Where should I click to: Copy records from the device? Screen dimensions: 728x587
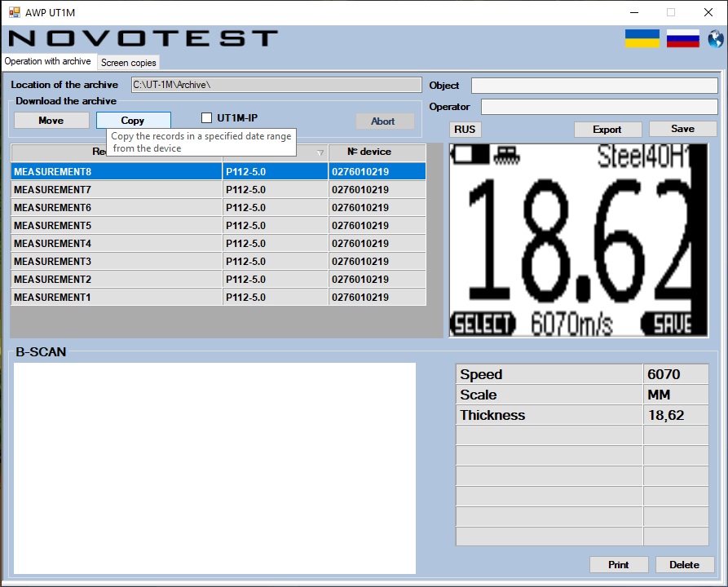point(133,120)
